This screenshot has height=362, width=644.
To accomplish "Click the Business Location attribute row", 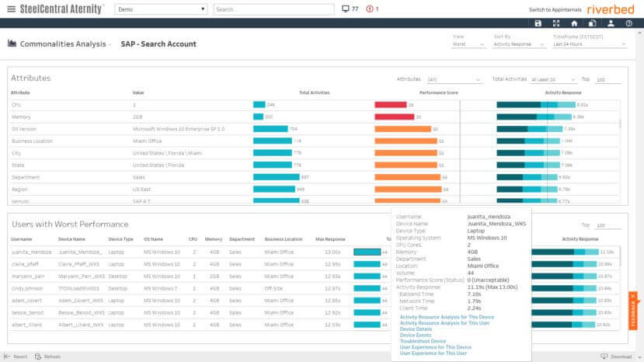I will pyautogui.click(x=315, y=141).
